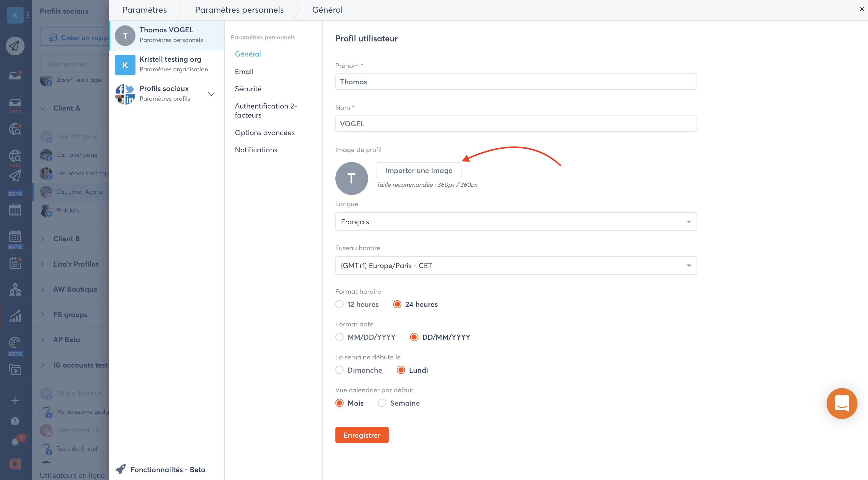Click the rocket icon beside Fonctionnalités - Beta
Screen dimensions: 868x480
pos(121,469)
